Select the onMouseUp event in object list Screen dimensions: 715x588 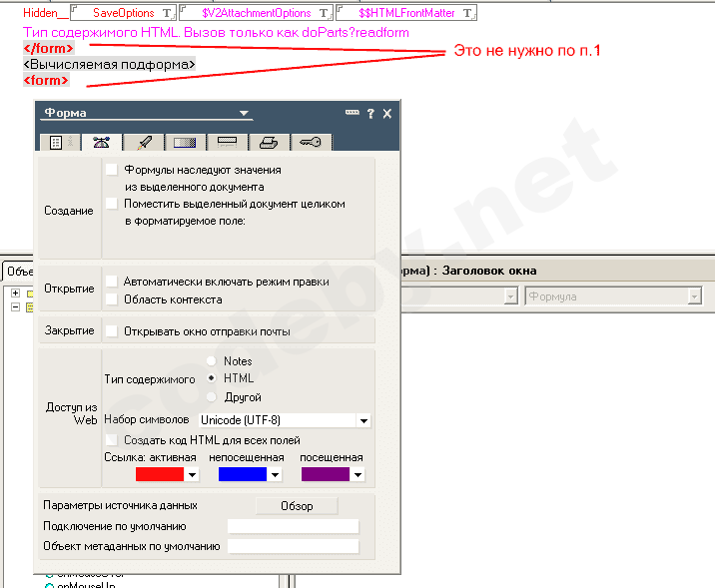[x=86, y=585]
